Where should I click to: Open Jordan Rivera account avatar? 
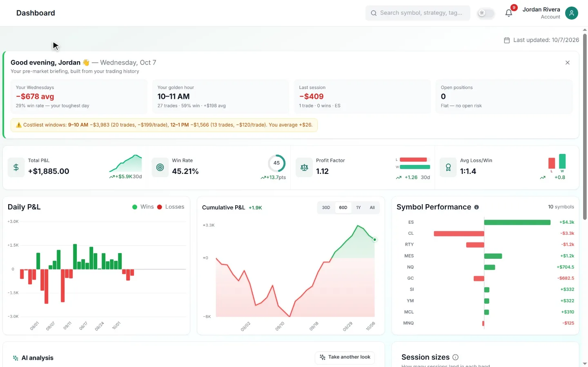572,13
